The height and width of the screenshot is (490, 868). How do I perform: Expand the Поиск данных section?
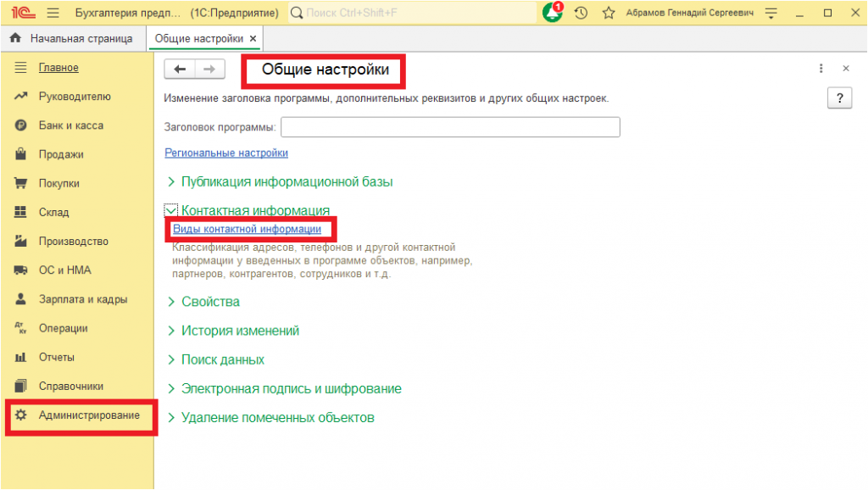[171, 360]
